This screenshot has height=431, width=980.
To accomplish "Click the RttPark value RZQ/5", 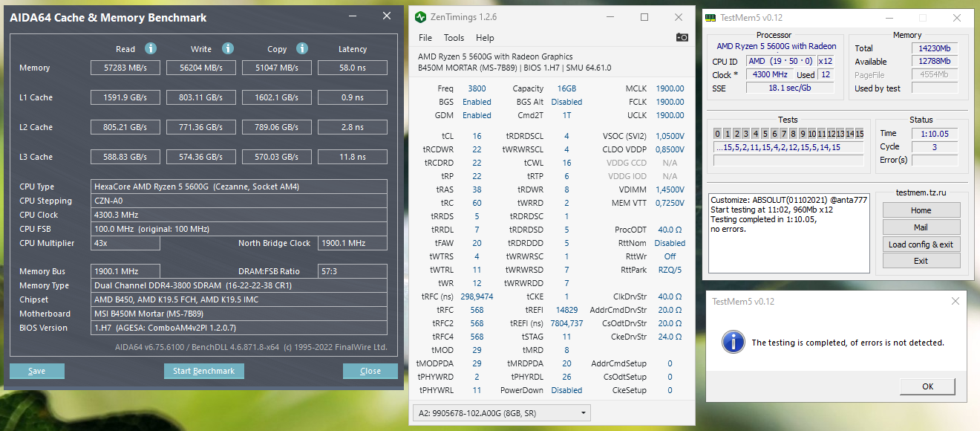I will (x=670, y=270).
